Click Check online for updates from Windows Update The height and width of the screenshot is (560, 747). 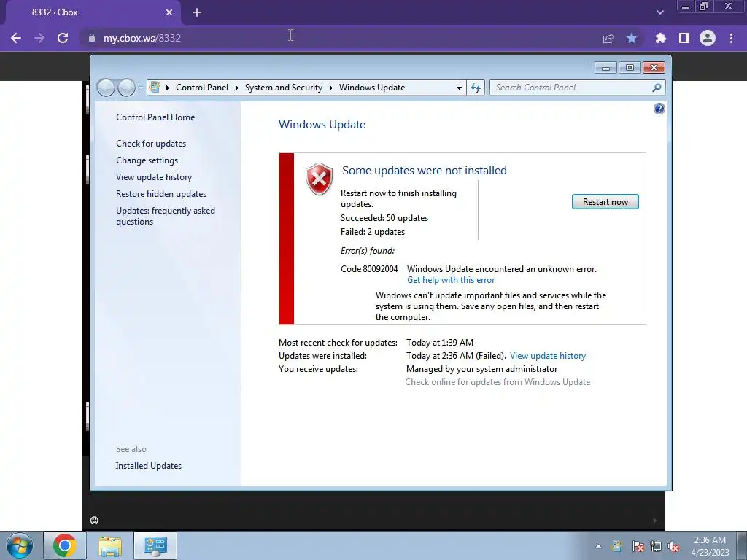coord(498,382)
